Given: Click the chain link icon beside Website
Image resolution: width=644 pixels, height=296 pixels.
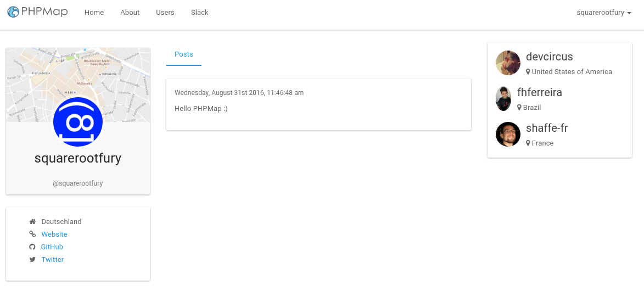Looking at the screenshot, I should click(x=32, y=234).
